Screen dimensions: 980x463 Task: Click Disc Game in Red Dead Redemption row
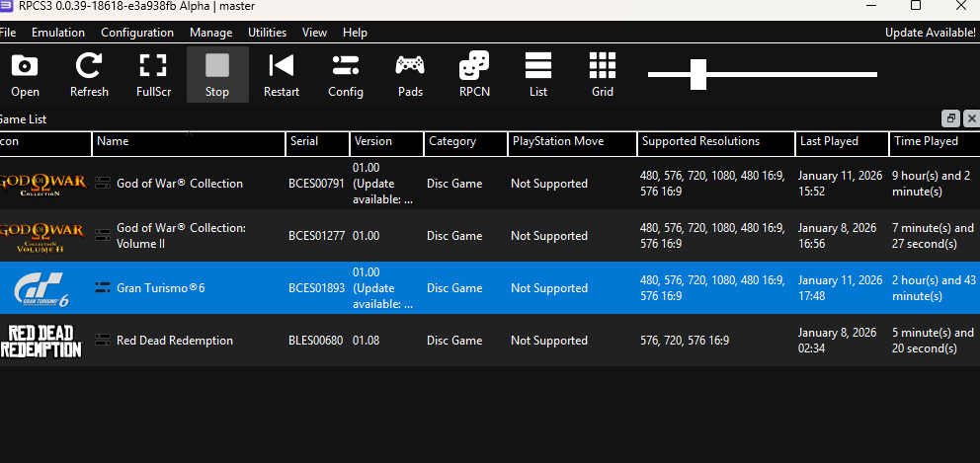(454, 341)
